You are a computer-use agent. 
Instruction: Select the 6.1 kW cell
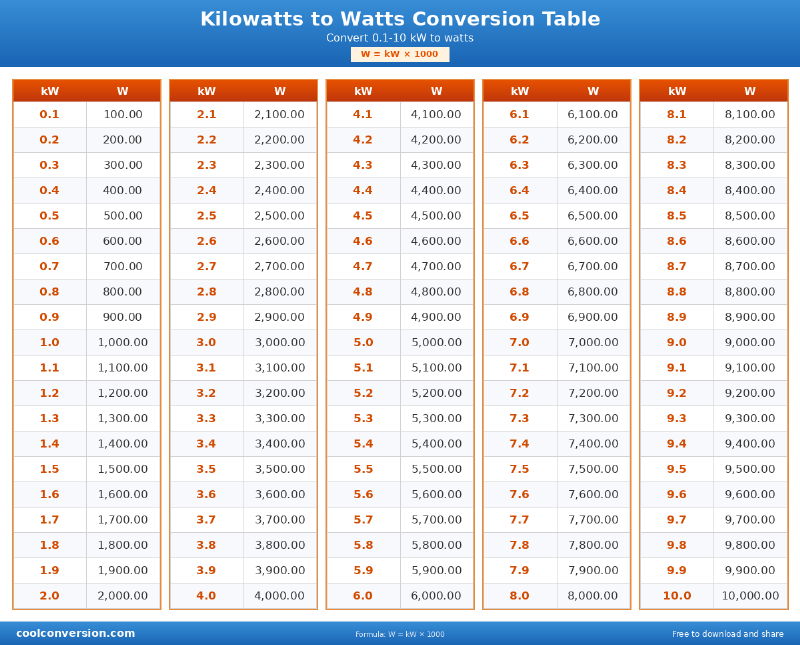[520, 114]
